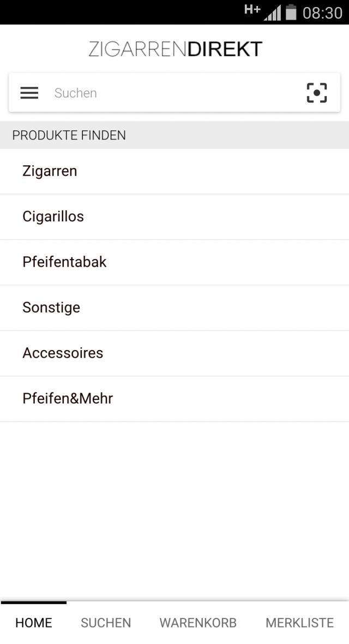The height and width of the screenshot is (644, 349).
Task: Click the ZigarrenDirekt logo
Action: 175,49
